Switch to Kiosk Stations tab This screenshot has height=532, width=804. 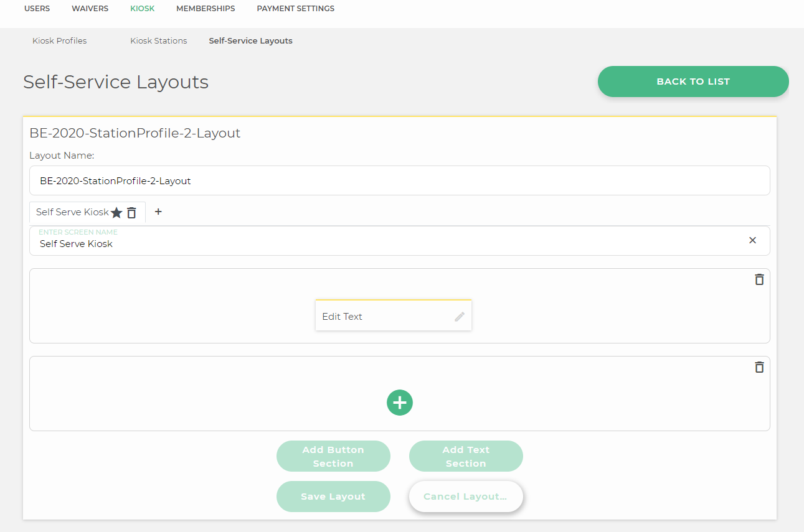pyautogui.click(x=159, y=40)
